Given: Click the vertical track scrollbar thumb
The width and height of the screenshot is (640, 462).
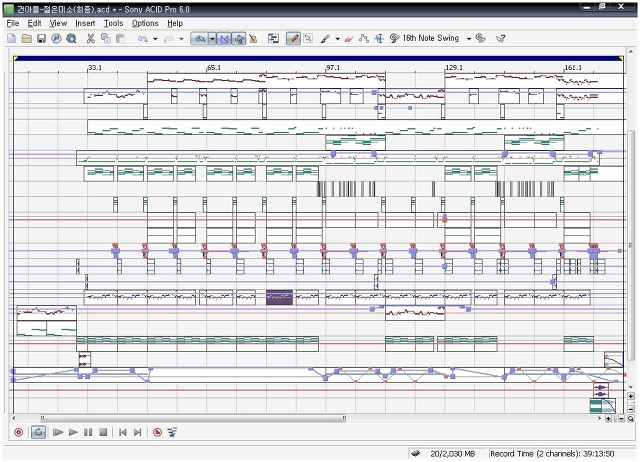Looking at the screenshot, I should (x=631, y=245).
